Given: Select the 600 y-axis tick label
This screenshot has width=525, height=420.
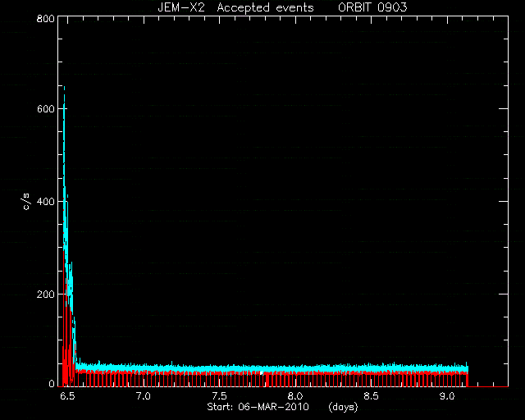Looking at the screenshot, I should tap(46, 109).
